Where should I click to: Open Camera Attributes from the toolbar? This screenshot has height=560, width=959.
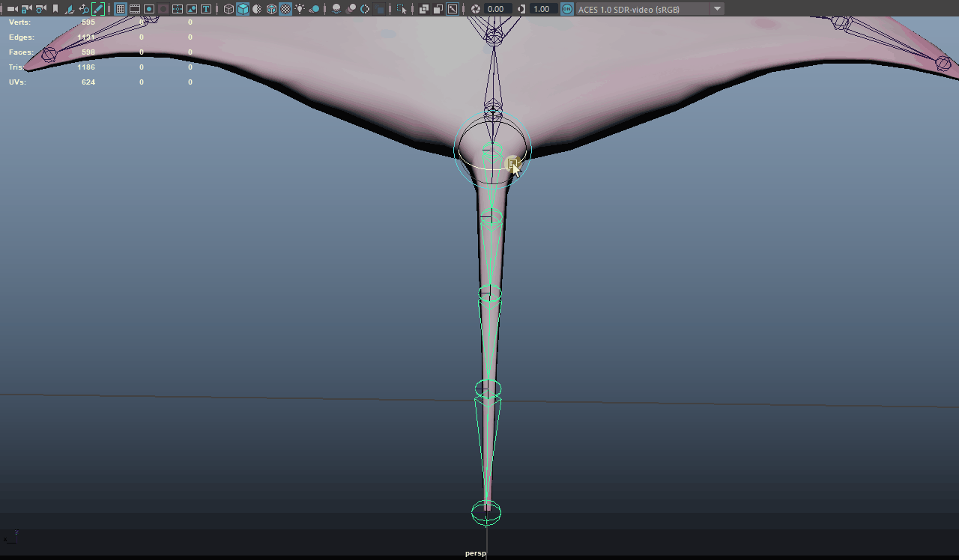point(40,9)
